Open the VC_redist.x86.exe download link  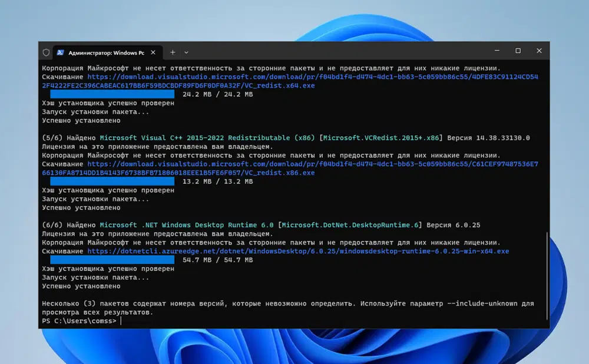[290, 168]
